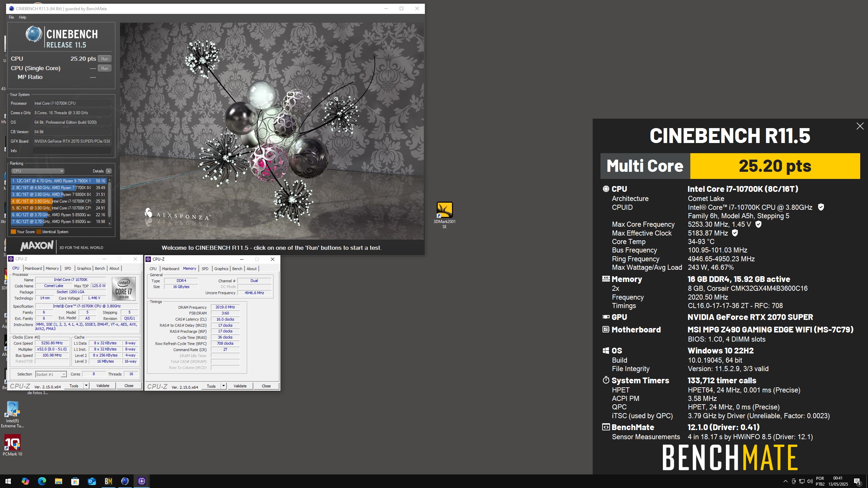The height and width of the screenshot is (488, 868).
Task: Open Copilot from the taskbar
Action: coord(25,481)
